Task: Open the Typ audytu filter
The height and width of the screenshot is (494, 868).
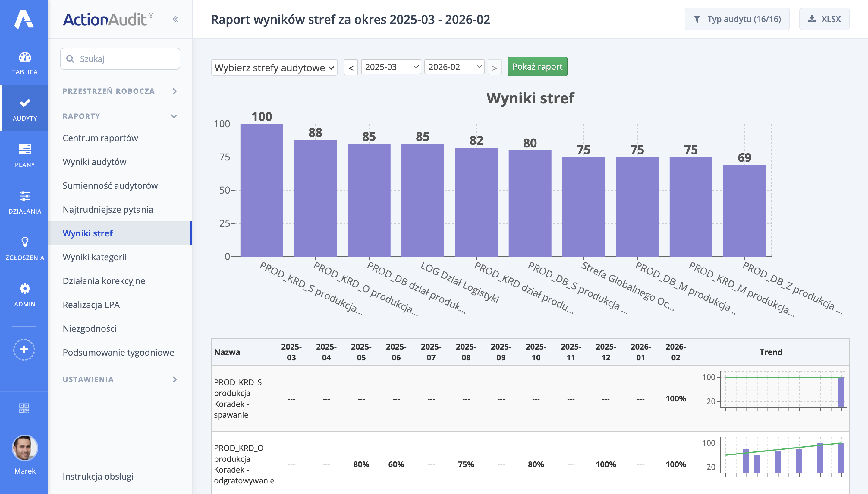Action: [737, 19]
